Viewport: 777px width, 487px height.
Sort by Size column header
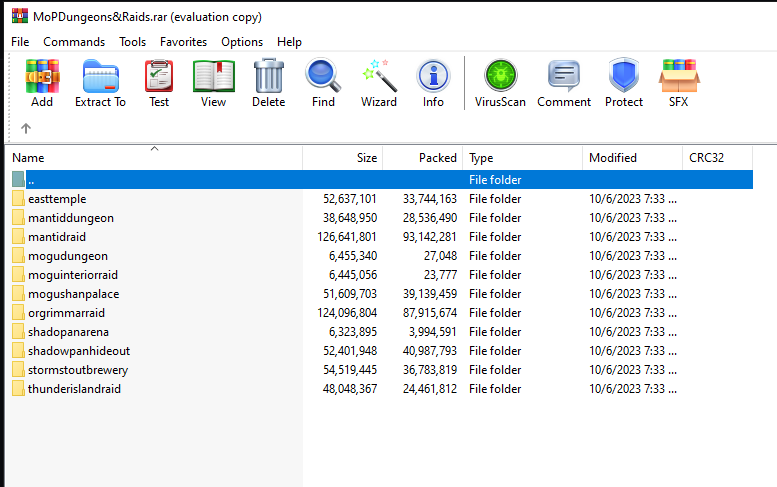tap(343, 158)
